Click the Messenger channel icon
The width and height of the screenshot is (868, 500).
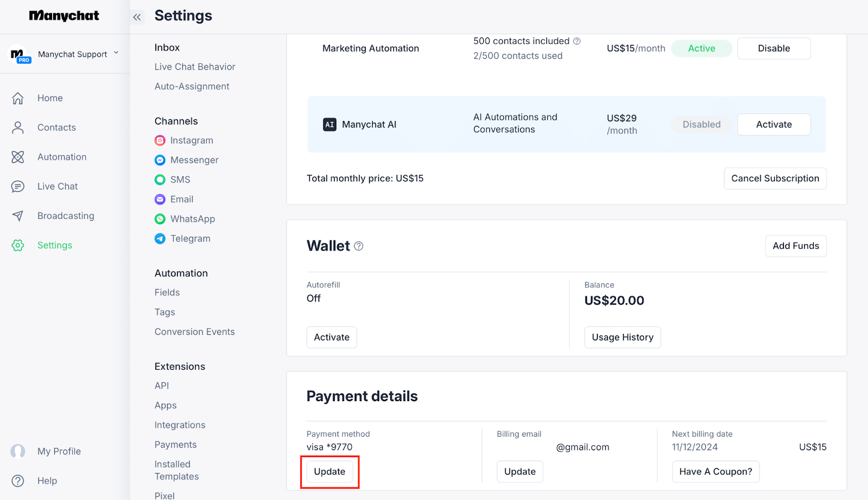click(x=160, y=160)
